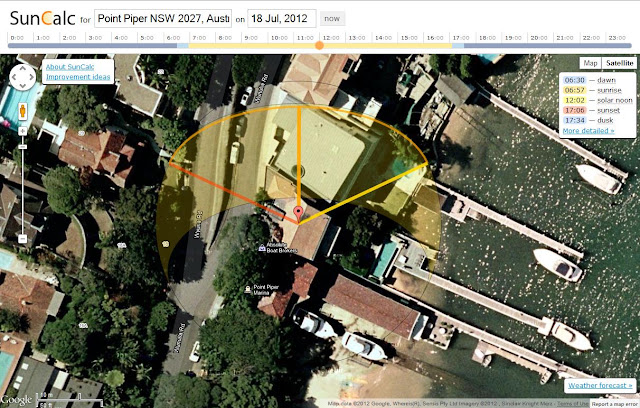Click 20:00 on the time bar
The height and width of the screenshot is (408, 640).
(x=539, y=38)
